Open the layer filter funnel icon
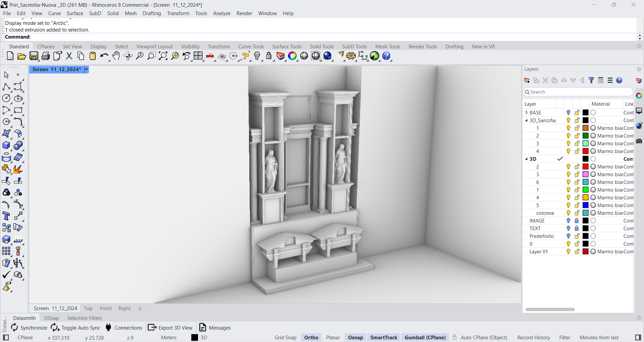The height and width of the screenshot is (342, 644). [591, 81]
